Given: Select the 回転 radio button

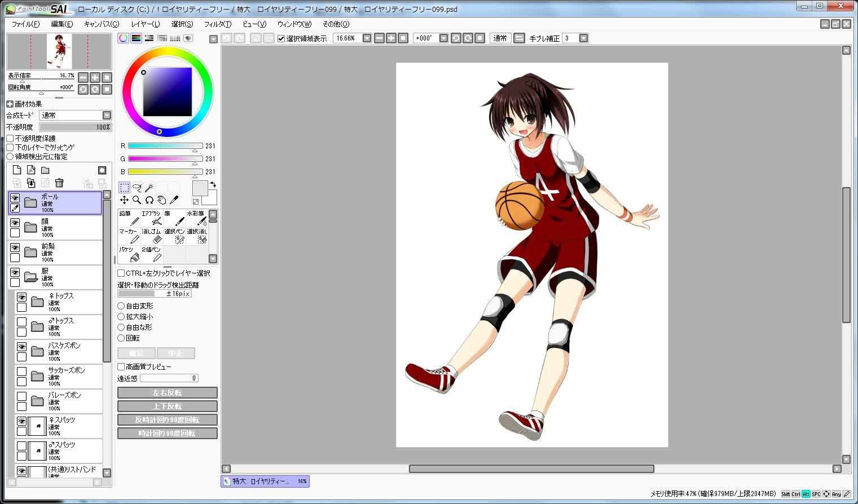Looking at the screenshot, I should point(121,338).
